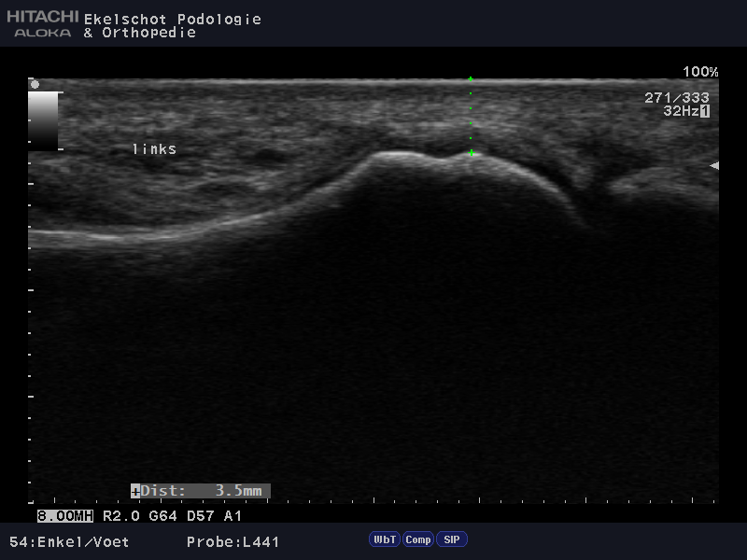Click the D57 dynamic range value

(201, 516)
